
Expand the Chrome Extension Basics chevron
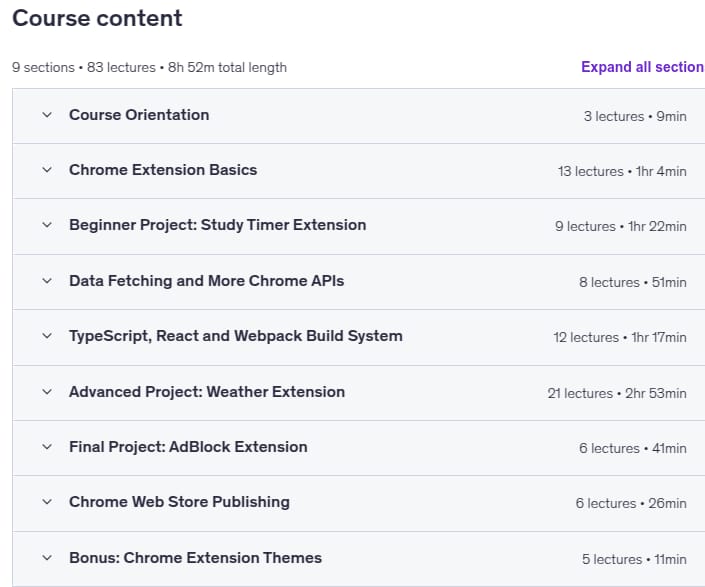point(47,170)
